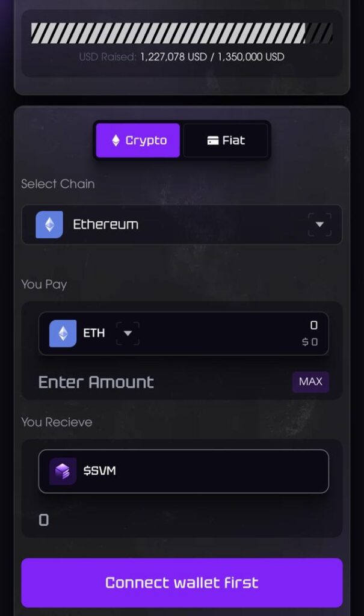Click the credit card icon on Fiat tab

[212, 141]
